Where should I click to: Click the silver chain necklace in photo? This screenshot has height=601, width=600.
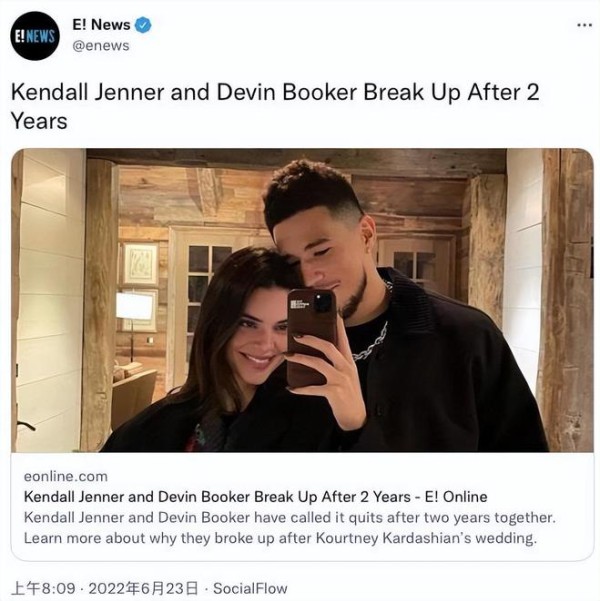(x=371, y=340)
